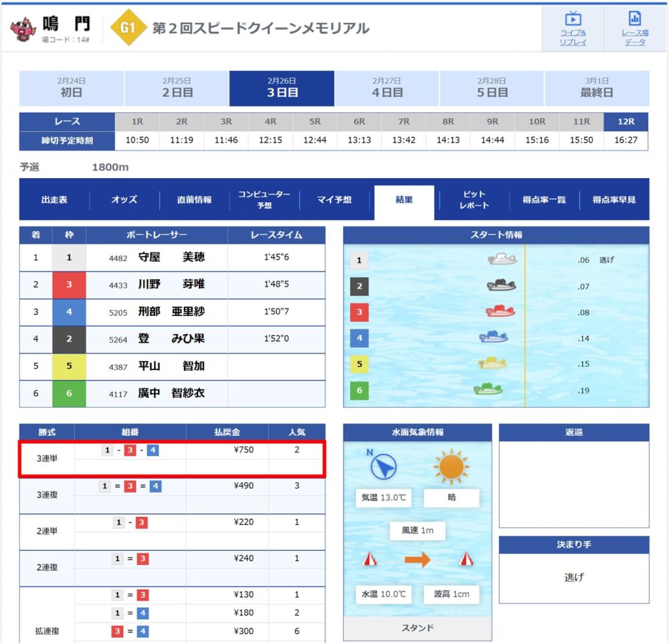The height and width of the screenshot is (644, 669).
Task: Open the 最終日 March 1 tab
Action: (597, 88)
